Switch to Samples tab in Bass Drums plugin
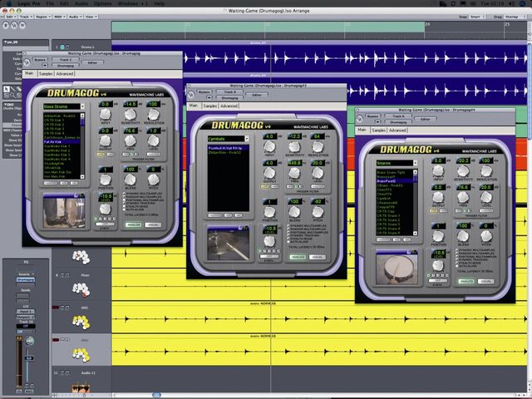The image size is (532, 399). [x=46, y=74]
